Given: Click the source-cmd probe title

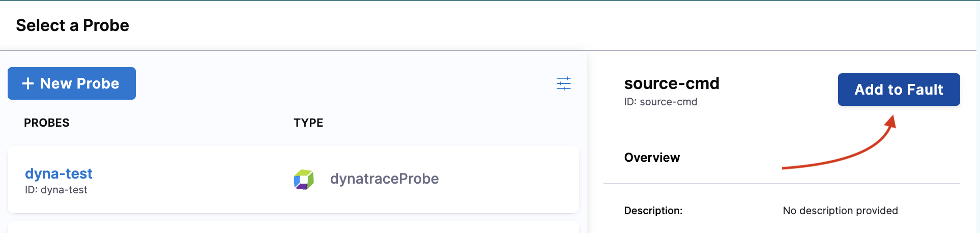Looking at the screenshot, I should (672, 83).
